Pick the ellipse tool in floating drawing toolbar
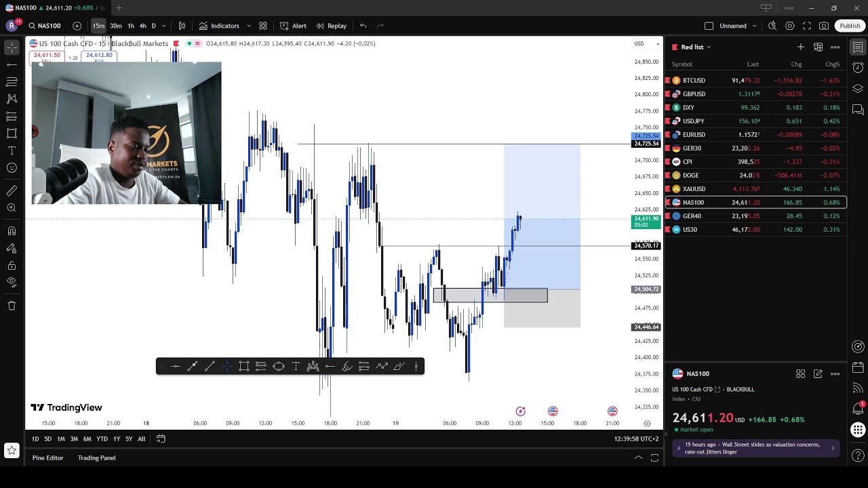The width and height of the screenshot is (868, 488). (x=279, y=367)
